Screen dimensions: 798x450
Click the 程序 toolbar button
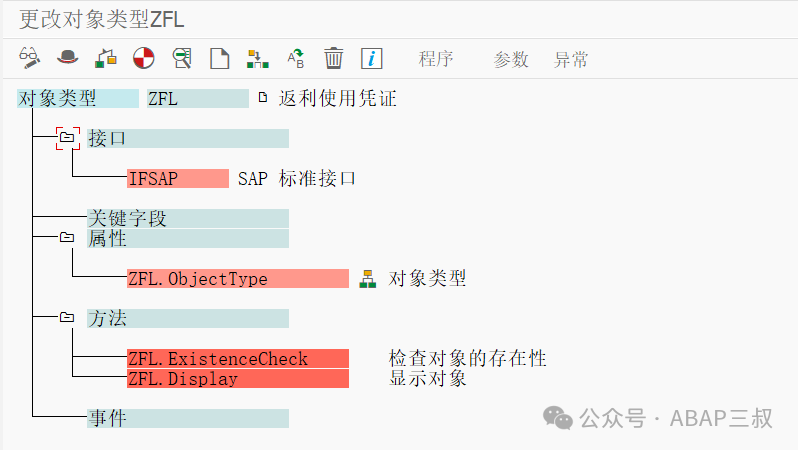436,59
